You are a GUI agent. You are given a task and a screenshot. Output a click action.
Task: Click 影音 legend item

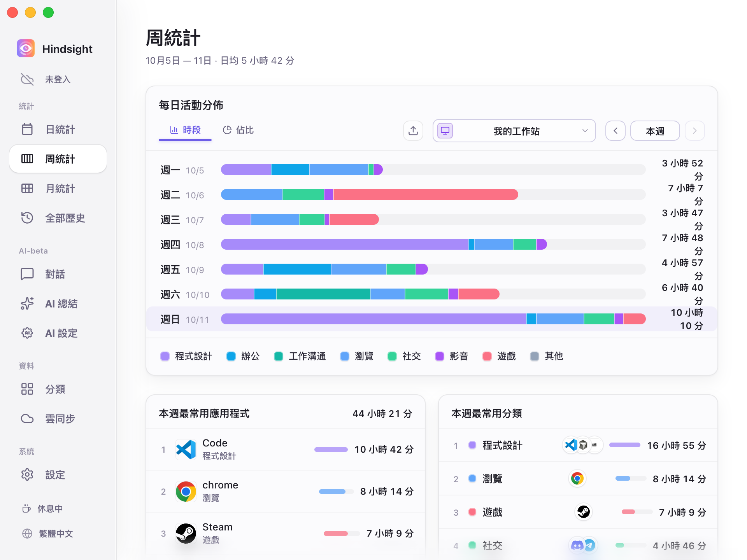coord(452,356)
